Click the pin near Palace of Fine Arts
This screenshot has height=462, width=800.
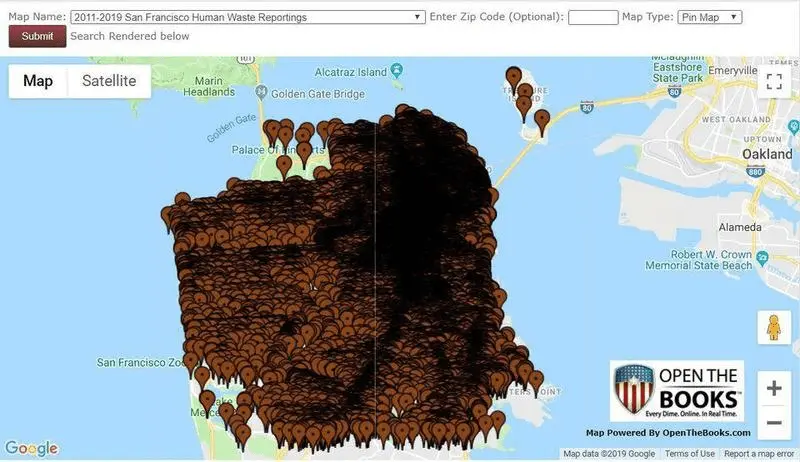click(x=284, y=165)
